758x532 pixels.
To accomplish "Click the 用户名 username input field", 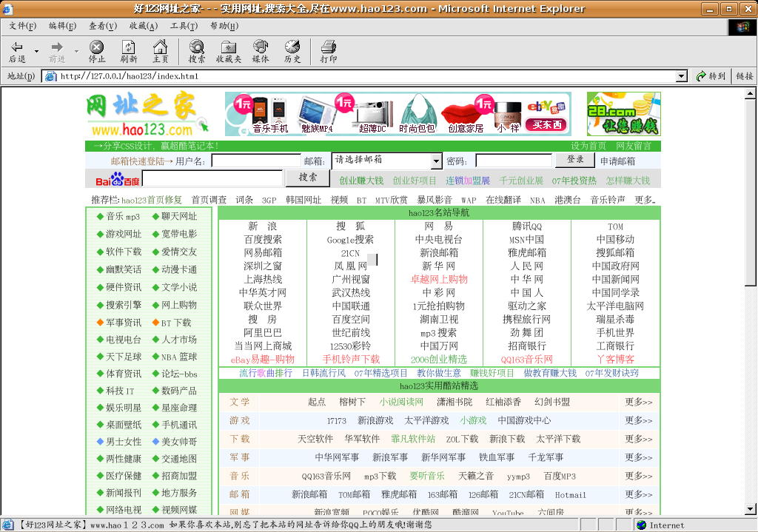I will click(x=257, y=161).
